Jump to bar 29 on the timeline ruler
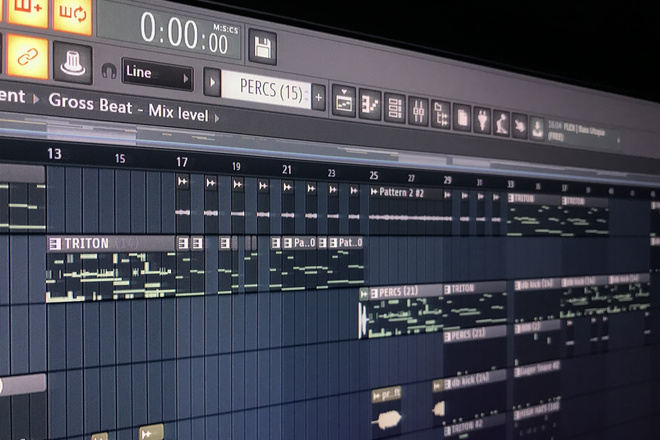The width and height of the screenshot is (660, 440). (447, 180)
